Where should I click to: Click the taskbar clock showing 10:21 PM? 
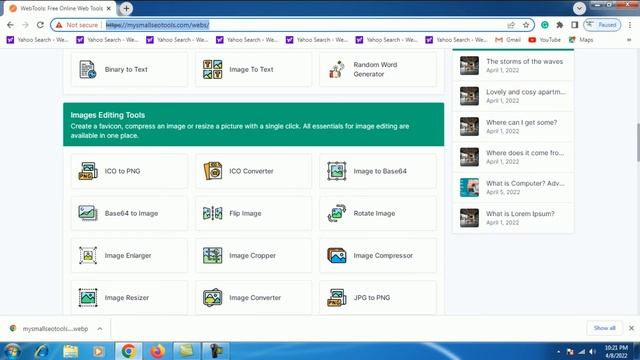(616, 351)
